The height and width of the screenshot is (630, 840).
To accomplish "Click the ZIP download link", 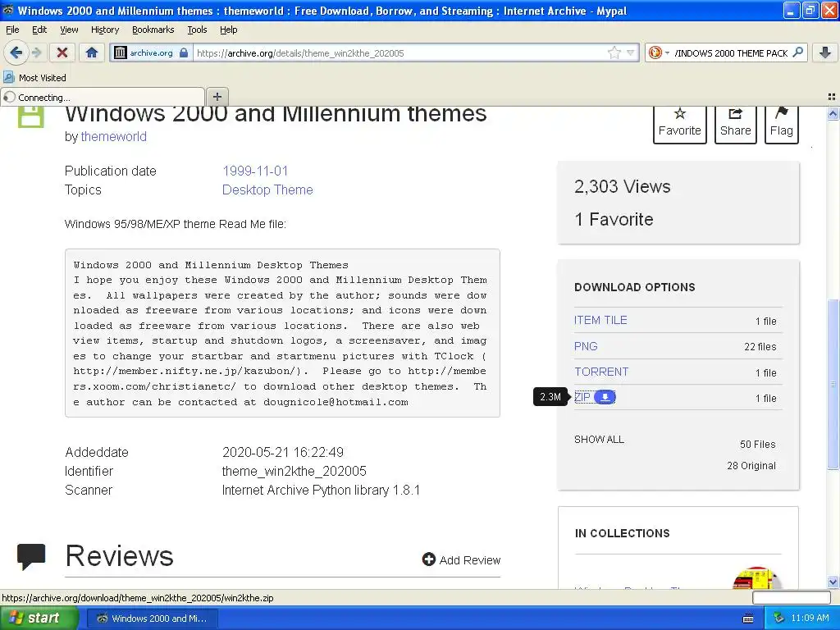I will pos(582,397).
